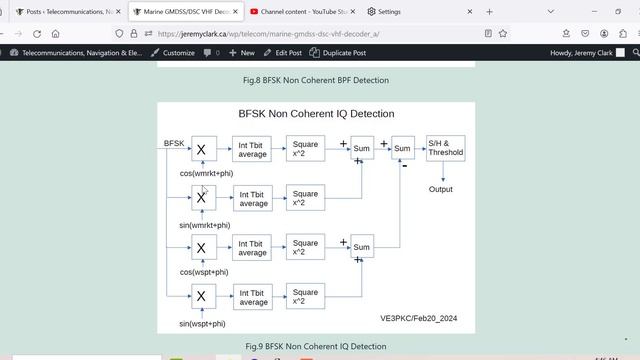The width and height of the screenshot is (640, 360).
Task: Open the New content menu in admin bar
Action: [242, 53]
